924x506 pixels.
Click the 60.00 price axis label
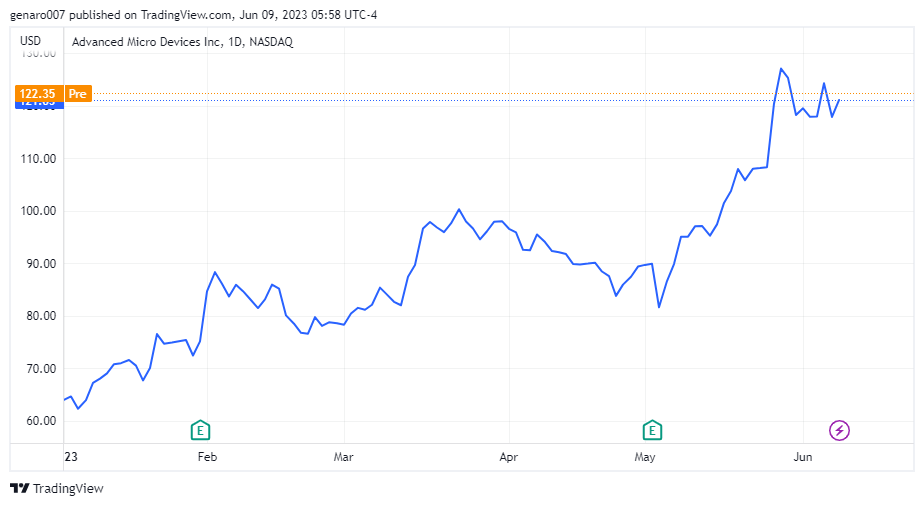41,421
